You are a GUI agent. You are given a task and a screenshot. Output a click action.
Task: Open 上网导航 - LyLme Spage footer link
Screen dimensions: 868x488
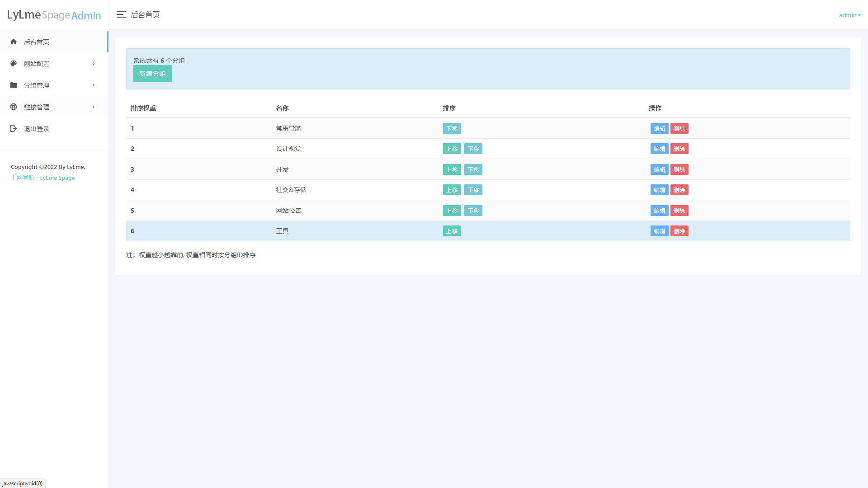click(x=43, y=178)
